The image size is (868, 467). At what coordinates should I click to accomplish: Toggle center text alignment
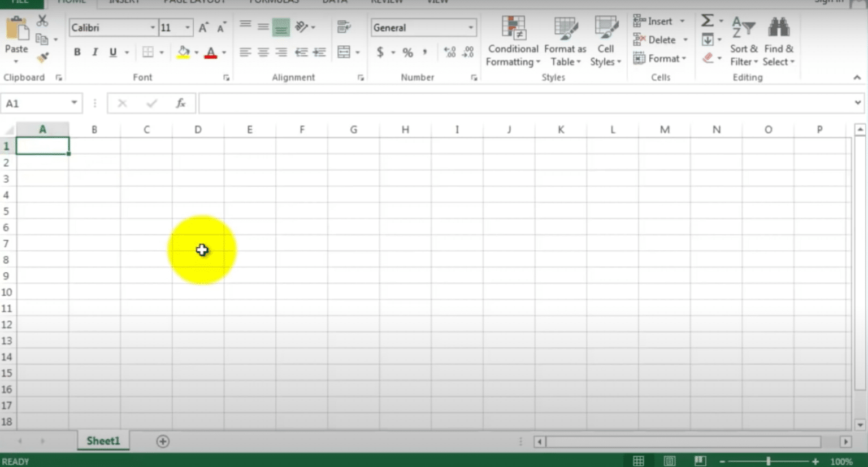(263, 52)
